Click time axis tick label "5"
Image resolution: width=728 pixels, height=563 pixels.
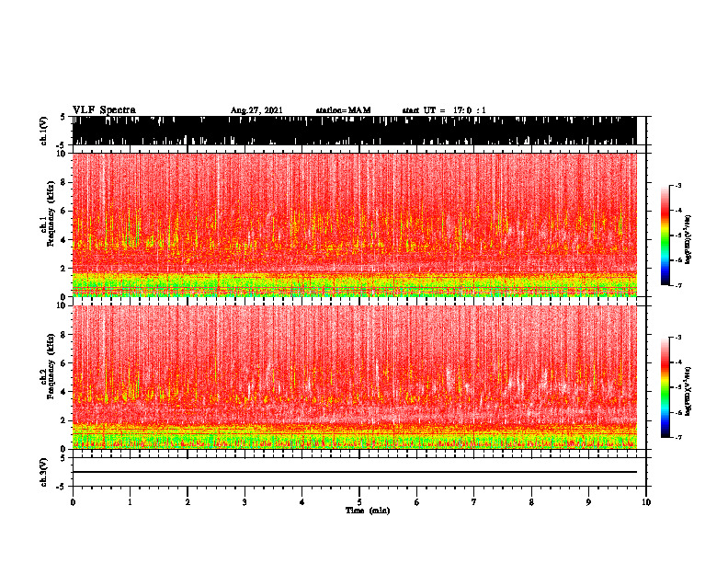(359, 502)
